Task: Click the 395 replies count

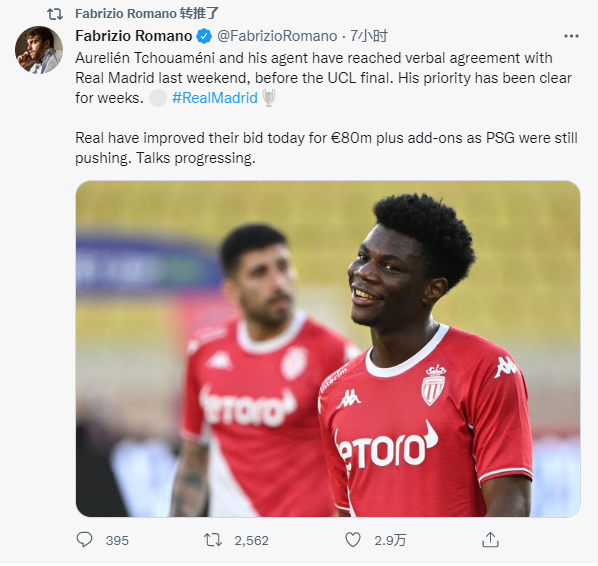Action: pos(117,540)
